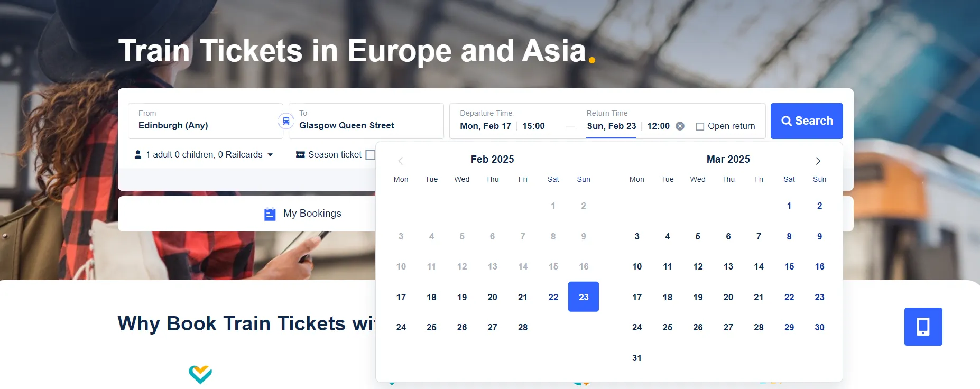Image resolution: width=980 pixels, height=389 pixels.
Task: Go to the previous calendar month
Action: pyautogui.click(x=401, y=161)
